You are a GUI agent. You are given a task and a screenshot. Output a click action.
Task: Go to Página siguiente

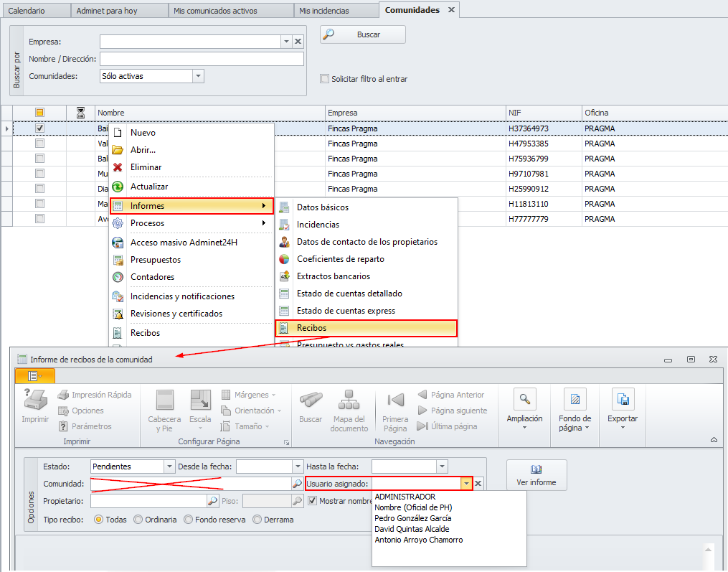(452, 411)
